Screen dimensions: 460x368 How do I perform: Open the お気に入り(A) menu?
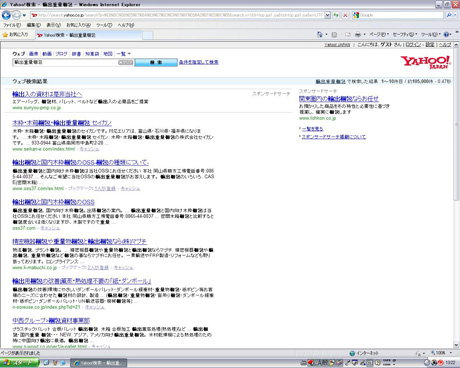[x=78, y=25]
